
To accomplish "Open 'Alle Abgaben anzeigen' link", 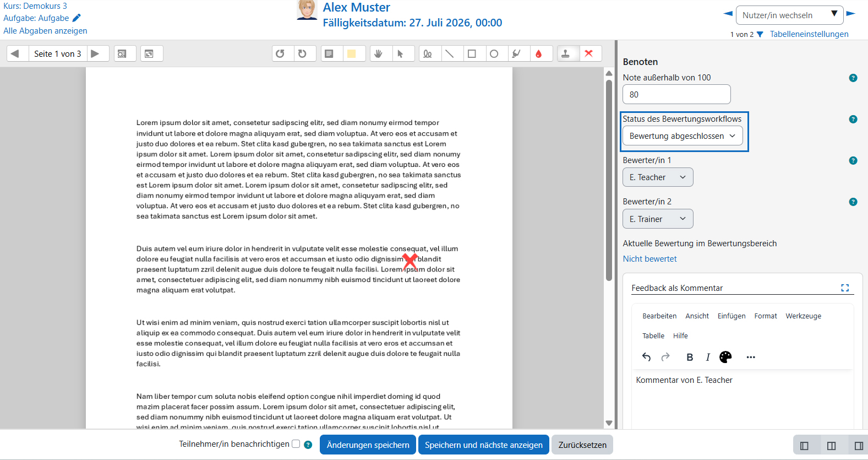I will coord(45,31).
